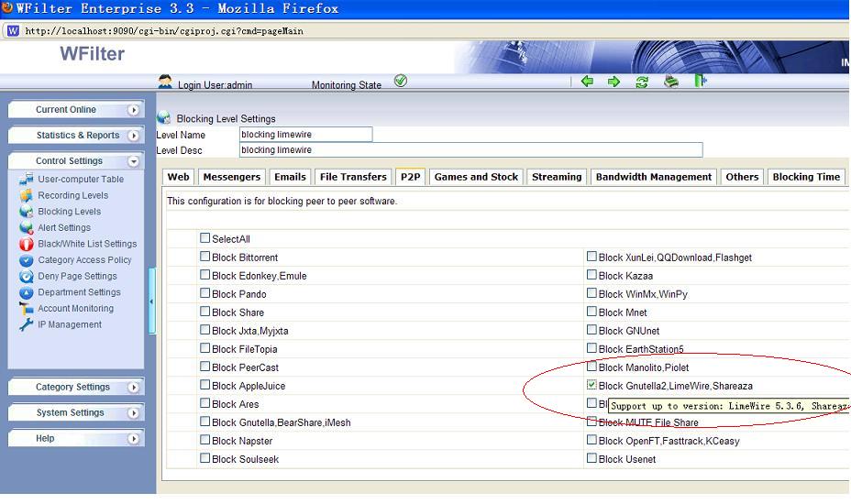
Task: Tick Block XunLei,QQDownload,Flashget checkbox
Action: pyautogui.click(x=591, y=256)
